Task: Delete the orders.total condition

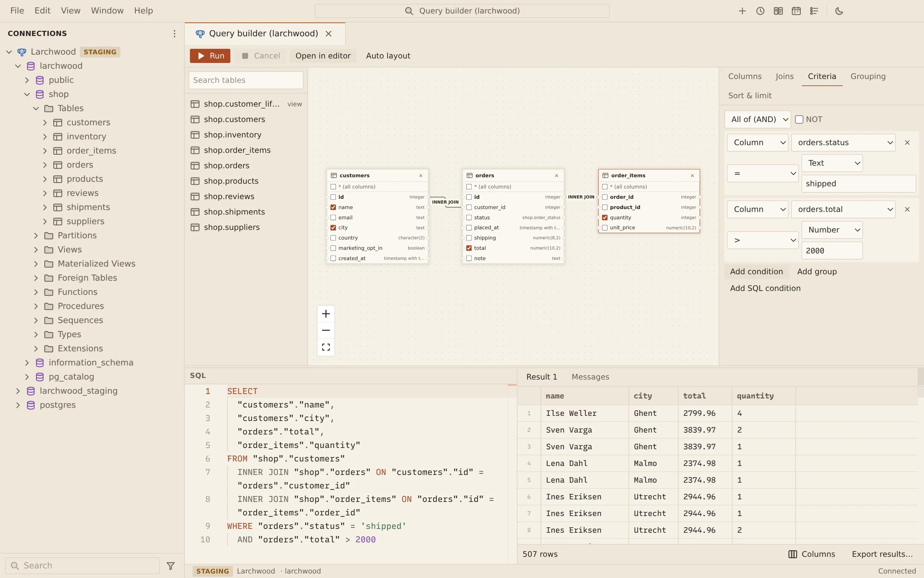Action: coord(907,209)
